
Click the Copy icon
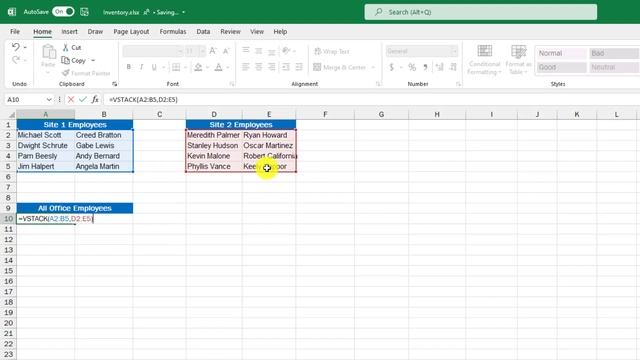pyautogui.click(x=65, y=60)
